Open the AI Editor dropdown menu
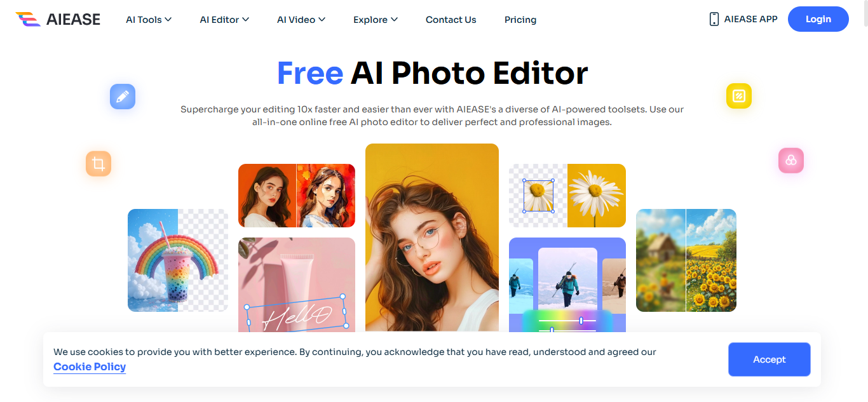Screen dimensions: 868x402 (224, 20)
